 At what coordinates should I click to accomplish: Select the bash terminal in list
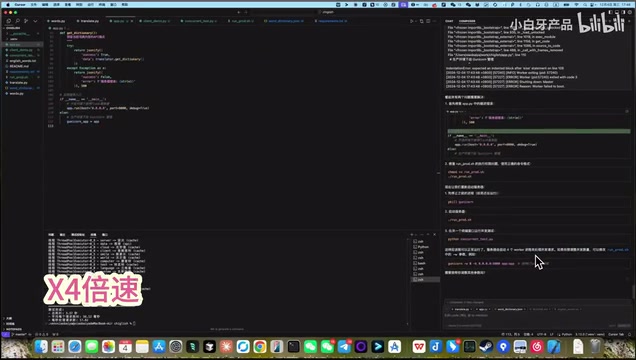click(424, 263)
